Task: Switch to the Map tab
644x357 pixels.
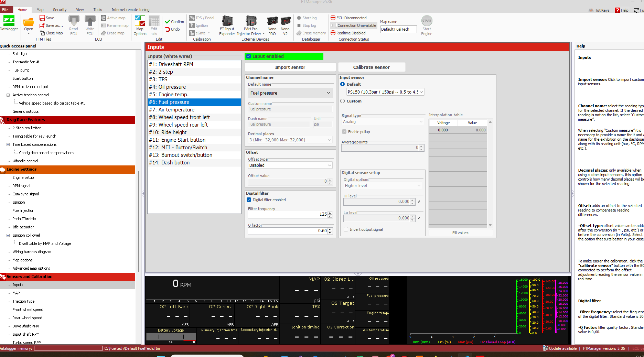Action: pos(40,10)
